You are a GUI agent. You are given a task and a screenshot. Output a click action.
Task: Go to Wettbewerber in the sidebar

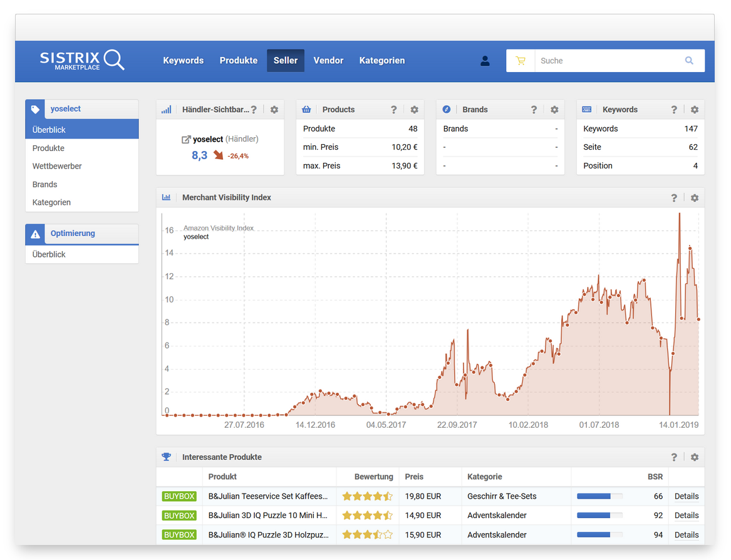point(57,166)
